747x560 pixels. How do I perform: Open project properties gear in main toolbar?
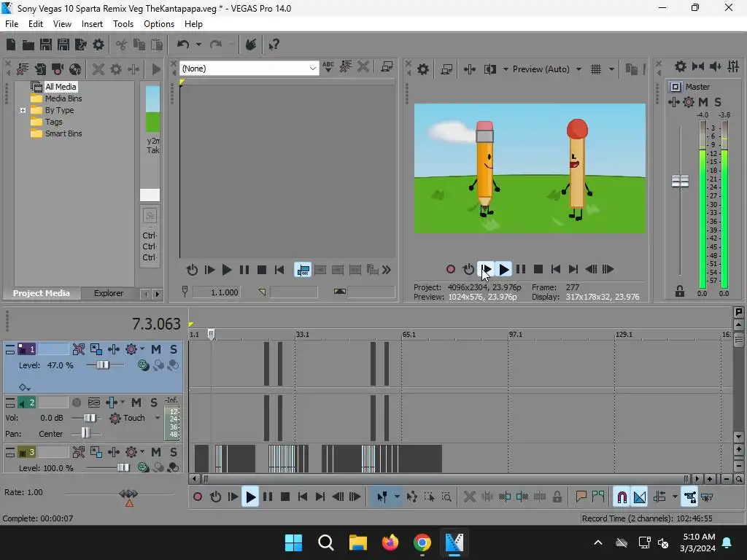(x=98, y=44)
